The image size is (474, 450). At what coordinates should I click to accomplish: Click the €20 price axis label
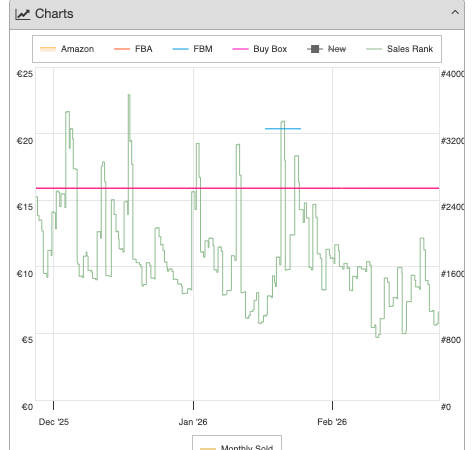(x=25, y=141)
